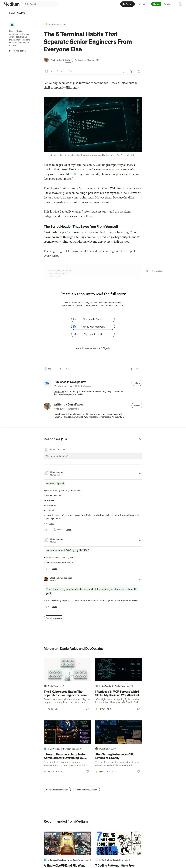
Task: Open the comments icon with 10 responses
Action: (58, 71)
